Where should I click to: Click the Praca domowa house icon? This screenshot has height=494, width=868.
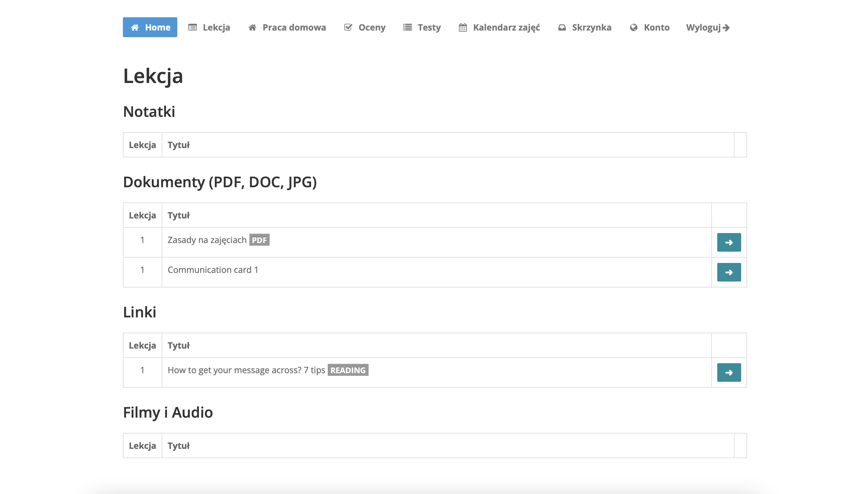tap(252, 28)
